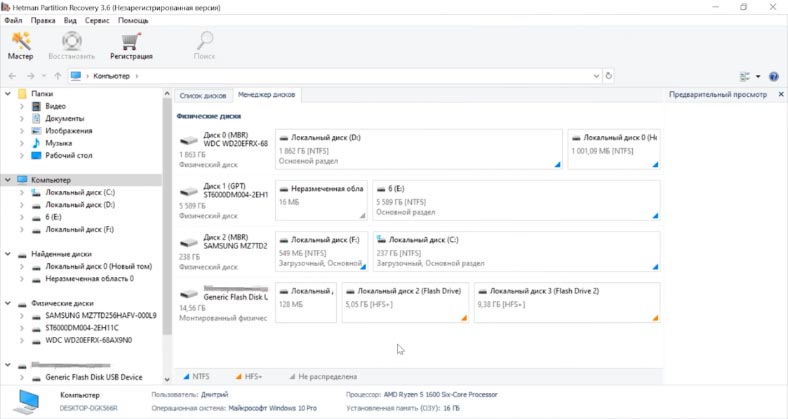This screenshot has height=419, width=788.
Task: Open the Вид menu
Action: tap(70, 21)
